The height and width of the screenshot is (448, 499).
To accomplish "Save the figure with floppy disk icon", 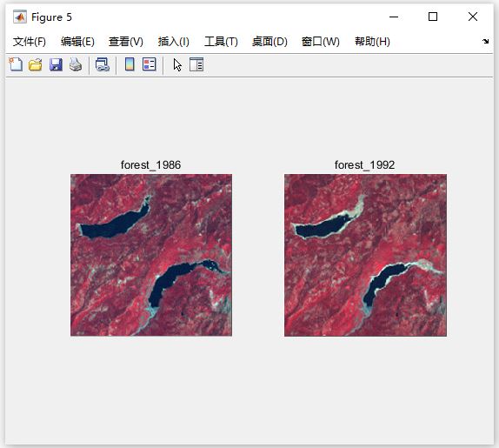I will tap(56, 64).
